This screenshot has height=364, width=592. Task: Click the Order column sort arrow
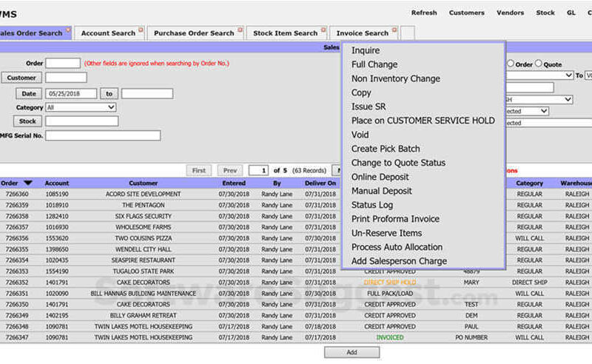[x=28, y=183]
